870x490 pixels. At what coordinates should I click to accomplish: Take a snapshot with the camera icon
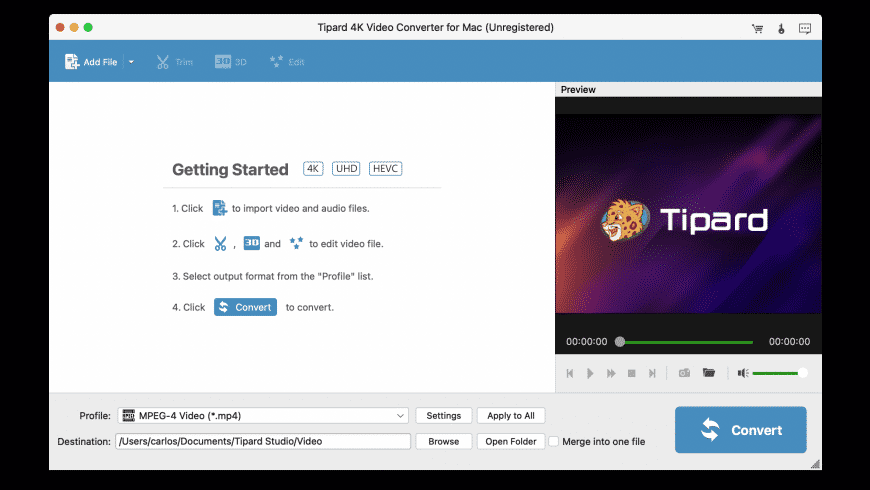coord(684,373)
